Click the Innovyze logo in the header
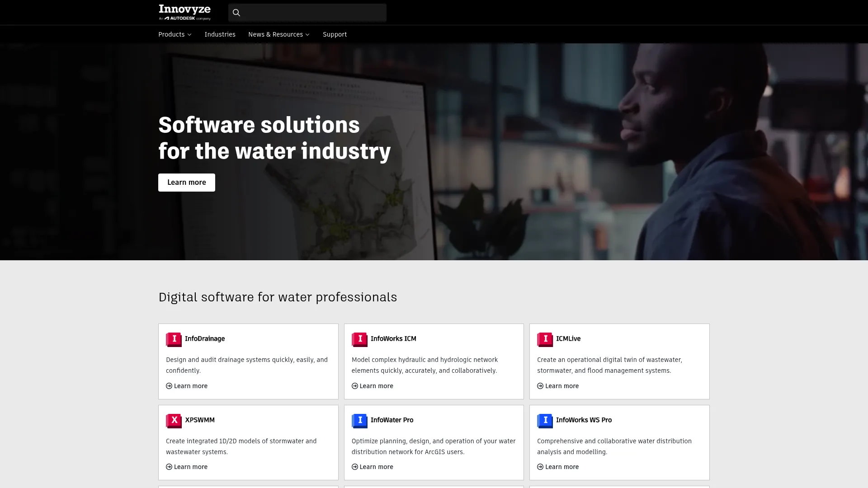 pyautogui.click(x=184, y=12)
